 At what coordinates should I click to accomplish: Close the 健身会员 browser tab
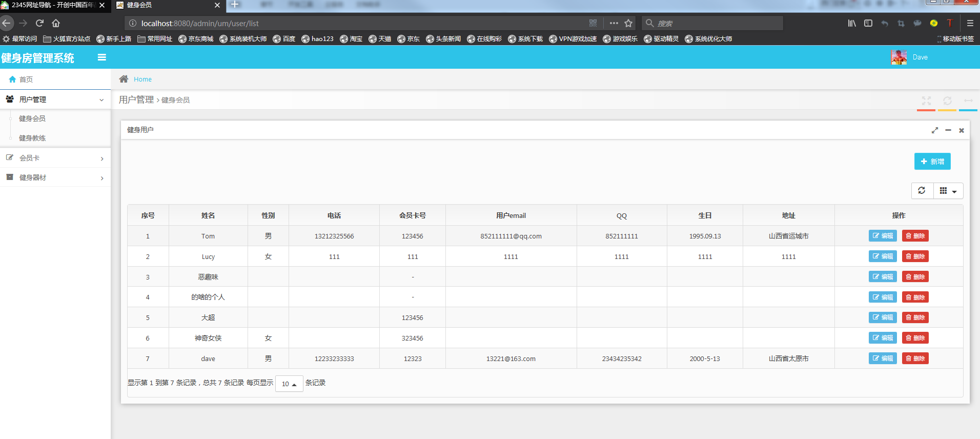tap(217, 5)
